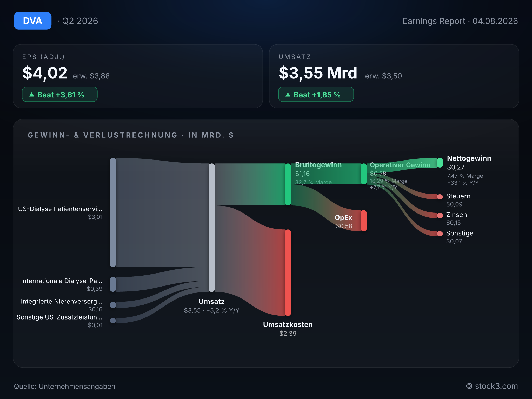The height and width of the screenshot is (399, 532).
Task: Click the $0,39 international dialysis value
Action: (x=95, y=289)
